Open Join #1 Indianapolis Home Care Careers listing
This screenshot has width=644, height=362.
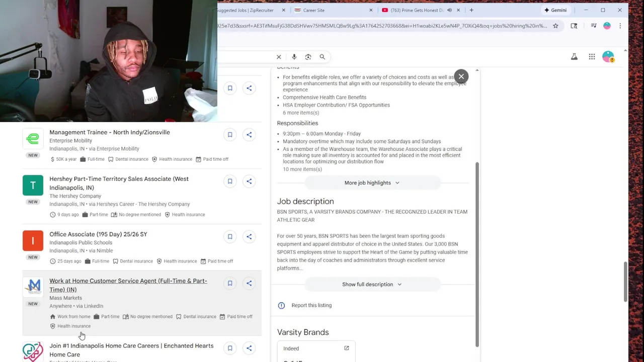pyautogui.click(x=131, y=350)
